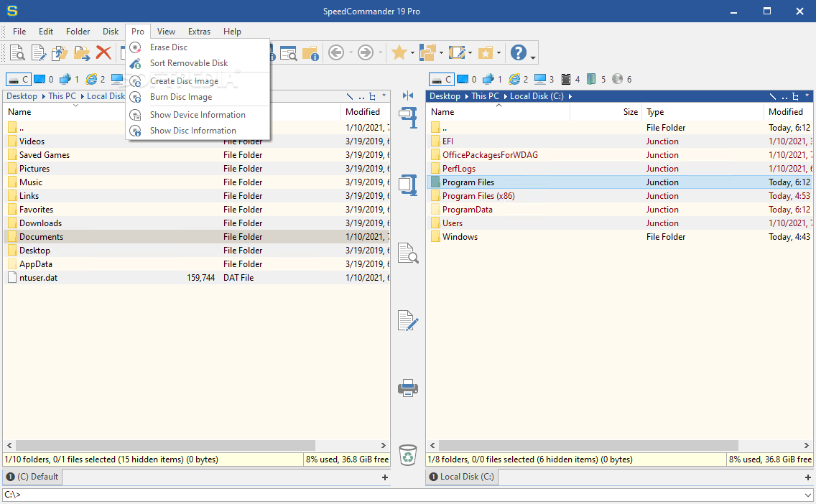Click the swap panels icon between panes

[x=408, y=95]
